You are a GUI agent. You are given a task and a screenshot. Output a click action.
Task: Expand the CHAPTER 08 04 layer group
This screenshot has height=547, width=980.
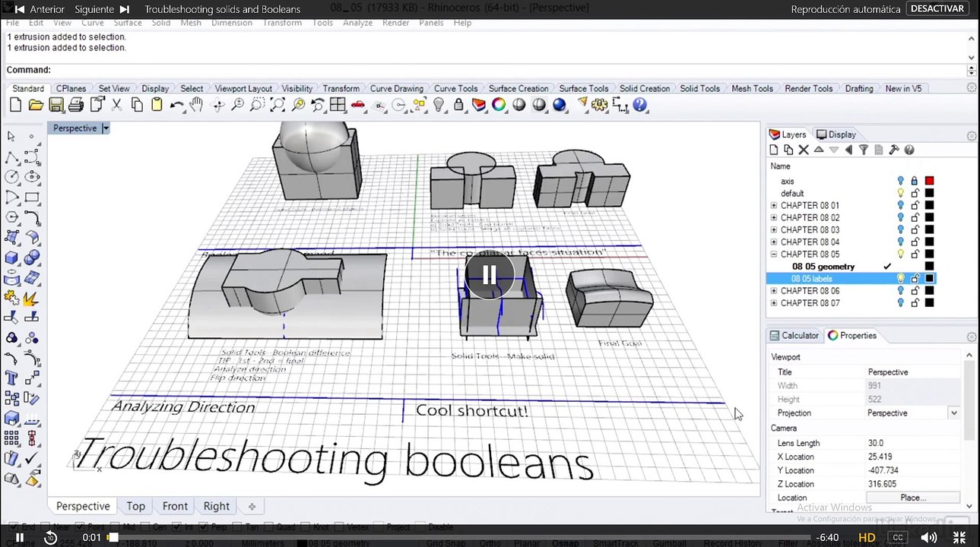click(774, 242)
